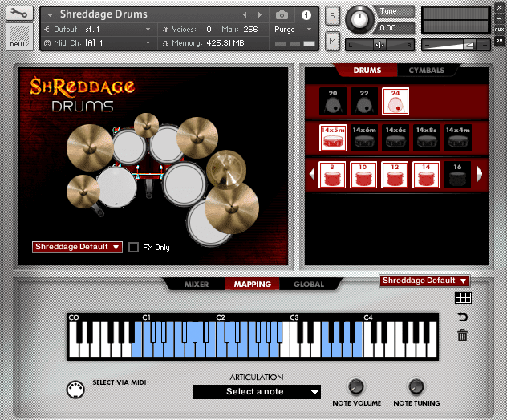Click the snare drum in kit view

pyautogui.click(x=117, y=187)
